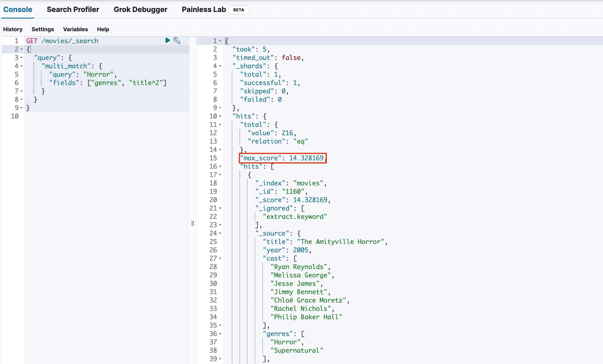Collapse the "genres" array at response line 36
Viewport: 603px width, 364px height.
(220, 334)
